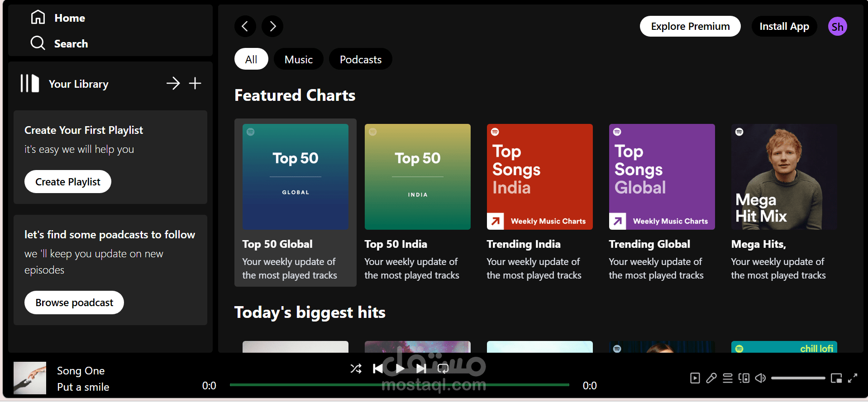The width and height of the screenshot is (868, 402).
Task: Click the Song One album thumbnail
Action: point(30,378)
